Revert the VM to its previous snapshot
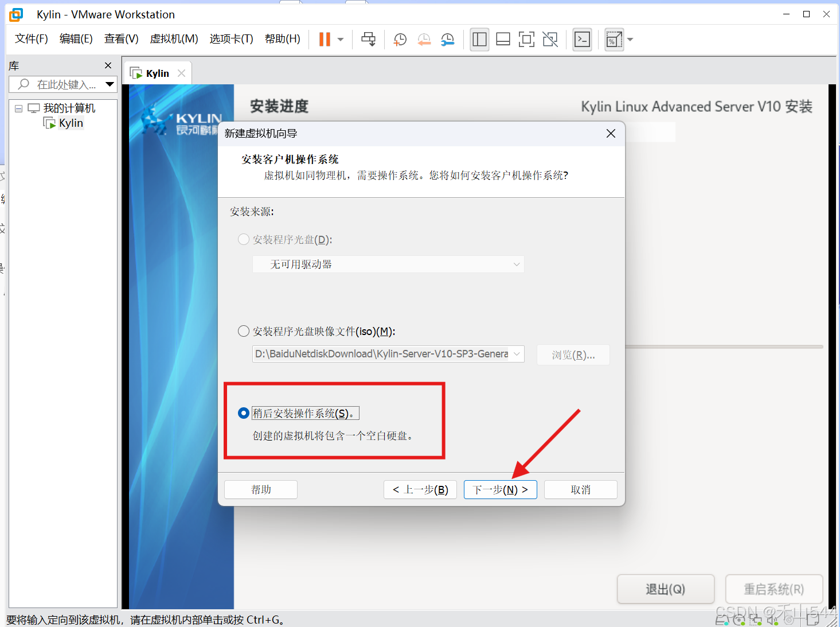The height and width of the screenshot is (627, 840). click(x=424, y=39)
